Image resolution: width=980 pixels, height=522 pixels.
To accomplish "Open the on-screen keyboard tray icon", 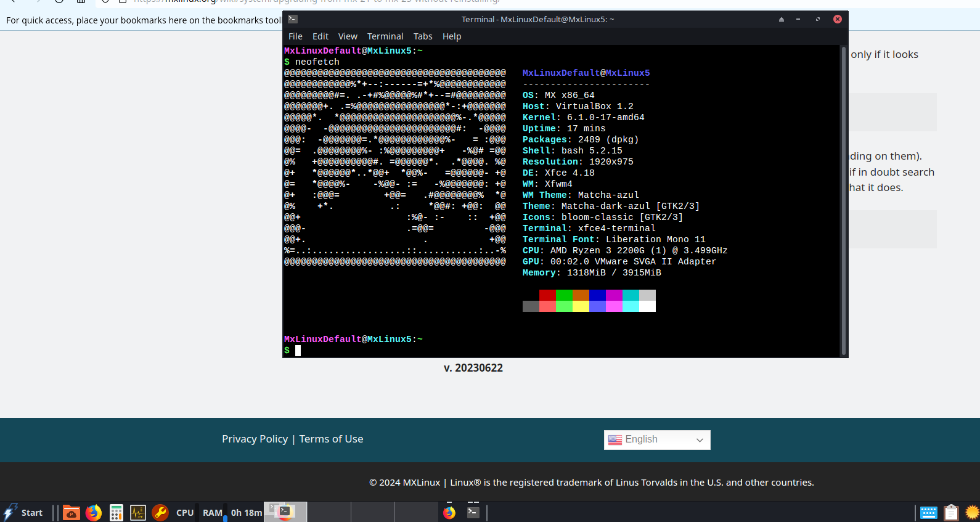I will 928,512.
